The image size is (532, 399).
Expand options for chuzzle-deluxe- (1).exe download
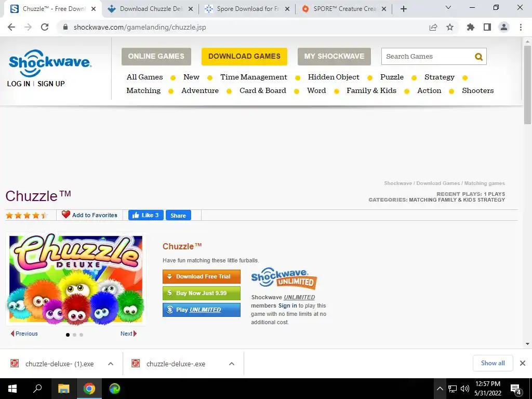coord(111,364)
